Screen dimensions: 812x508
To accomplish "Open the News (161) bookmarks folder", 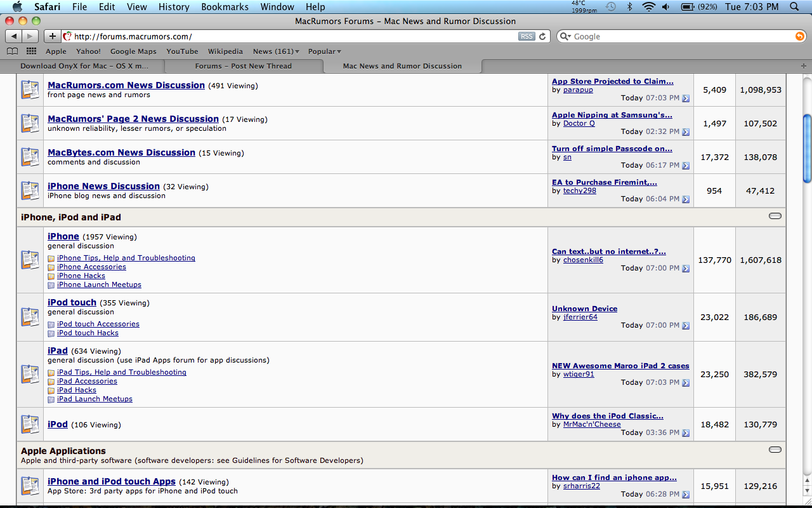I will pyautogui.click(x=276, y=51).
